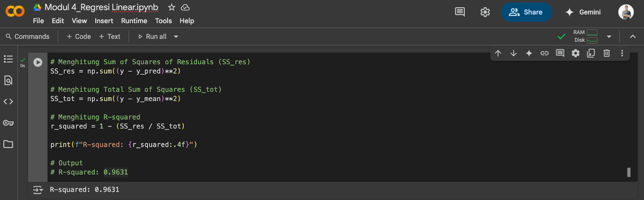Star the notebook title
Viewport: 644px width, 200px height.
(x=171, y=7)
